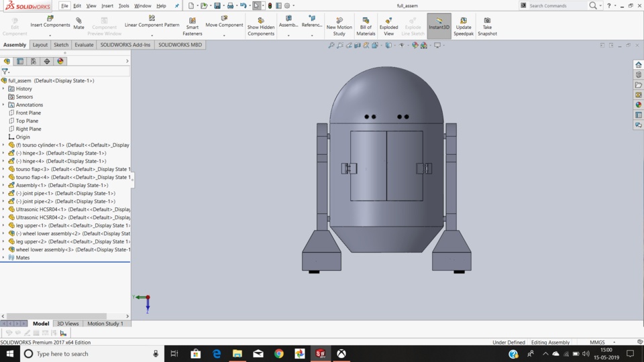Click Take Snapshot
Image resolution: width=644 pixels, height=362 pixels.
click(487, 27)
